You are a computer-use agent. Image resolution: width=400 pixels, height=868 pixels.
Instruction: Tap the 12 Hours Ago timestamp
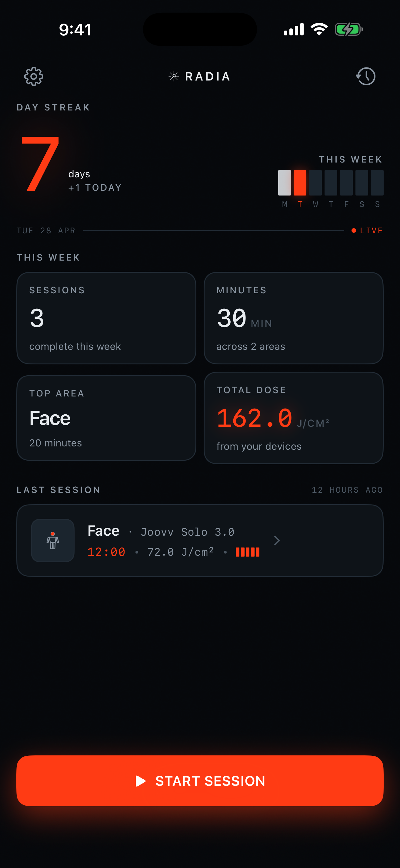[347, 490]
